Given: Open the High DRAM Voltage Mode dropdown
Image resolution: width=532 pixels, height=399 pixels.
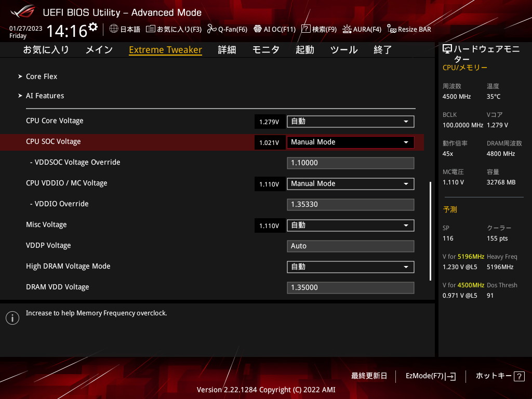Looking at the screenshot, I should click(x=350, y=267).
